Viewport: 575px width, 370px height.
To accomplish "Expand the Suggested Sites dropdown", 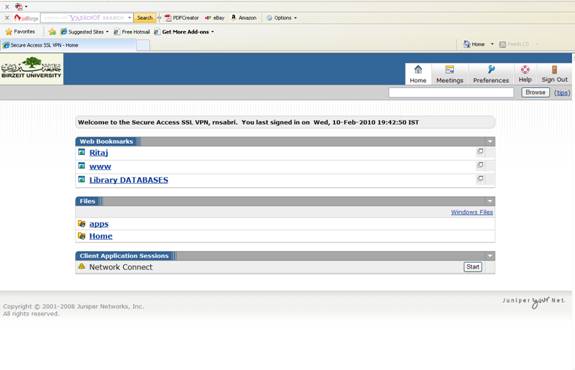I will (107, 32).
